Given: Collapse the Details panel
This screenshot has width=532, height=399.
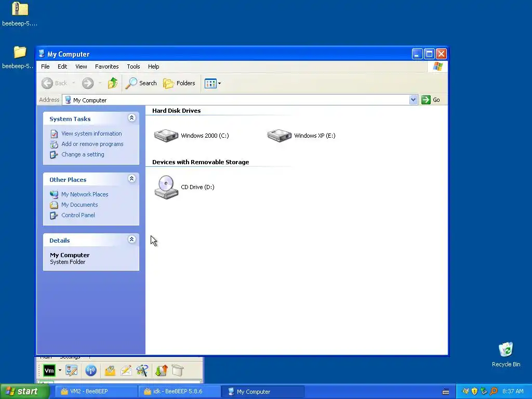Looking at the screenshot, I should tap(131, 239).
